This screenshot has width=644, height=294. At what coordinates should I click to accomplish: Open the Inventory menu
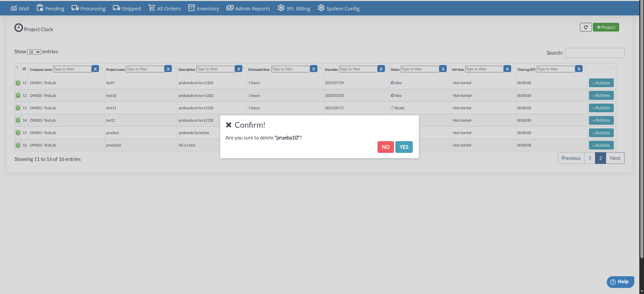pyautogui.click(x=203, y=8)
